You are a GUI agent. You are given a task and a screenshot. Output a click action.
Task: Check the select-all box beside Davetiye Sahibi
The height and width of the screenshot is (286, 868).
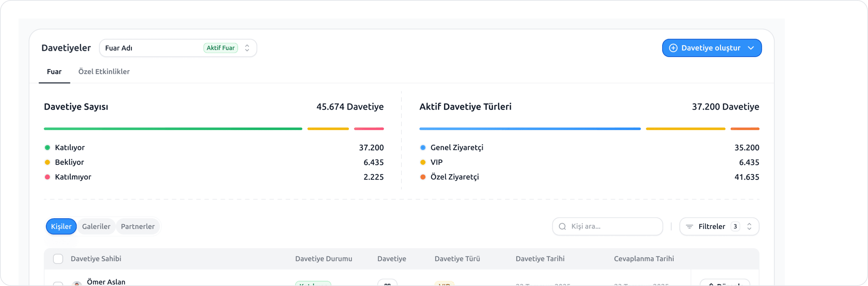[58, 259]
